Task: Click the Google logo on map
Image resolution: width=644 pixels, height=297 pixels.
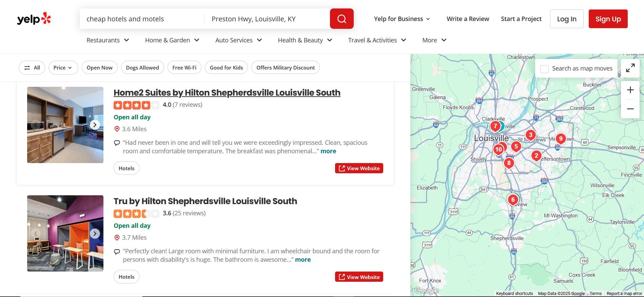Action: 426,291
